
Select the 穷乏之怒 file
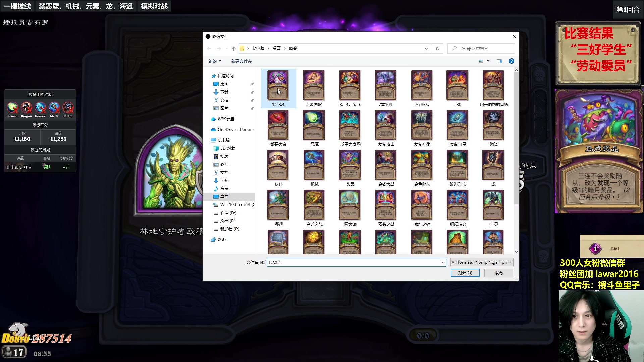point(314,208)
